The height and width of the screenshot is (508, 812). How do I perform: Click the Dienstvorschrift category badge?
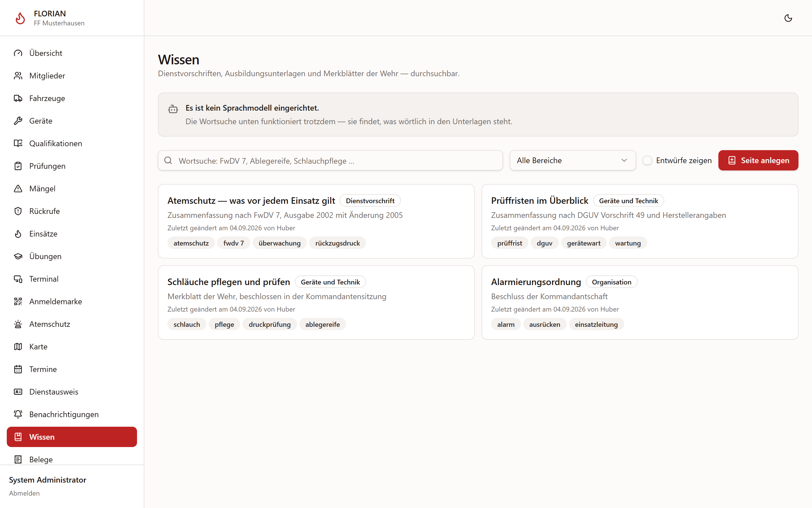pyautogui.click(x=370, y=201)
